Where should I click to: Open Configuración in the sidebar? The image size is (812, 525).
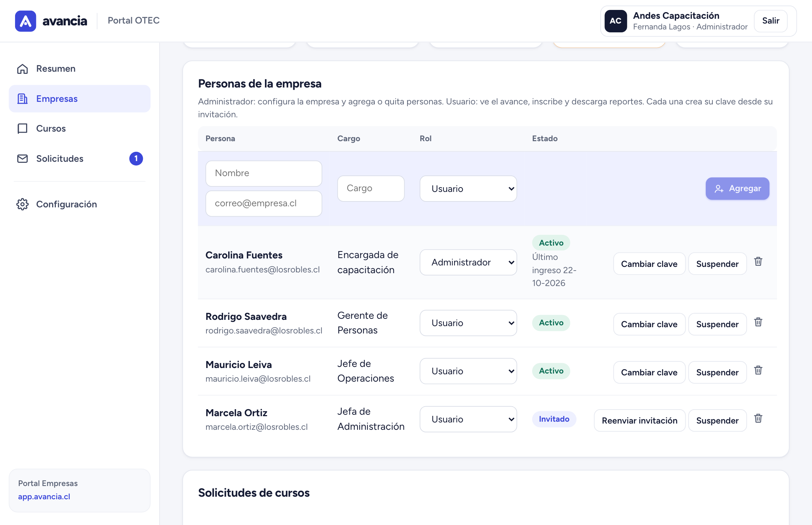(80, 204)
